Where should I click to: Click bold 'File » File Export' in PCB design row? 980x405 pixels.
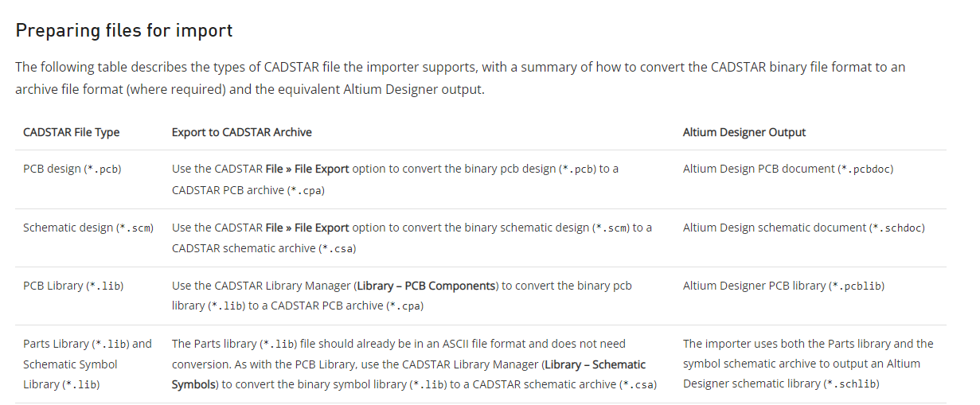(307, 169)
